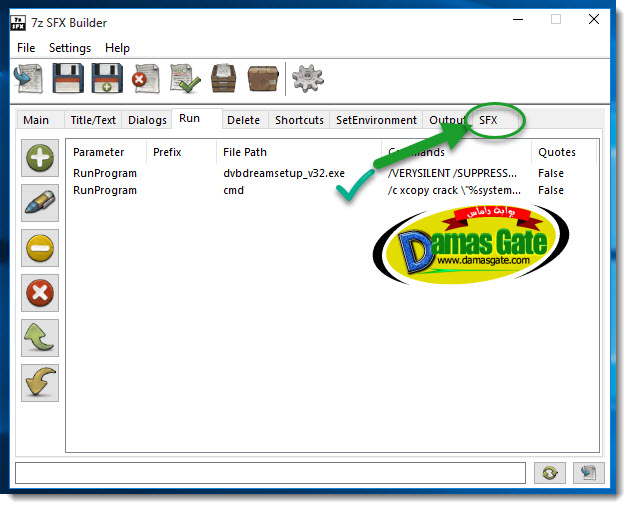Viewport: 631px width, 509px height.
Task: Open the Settings menu
Action: click(70, 48)
